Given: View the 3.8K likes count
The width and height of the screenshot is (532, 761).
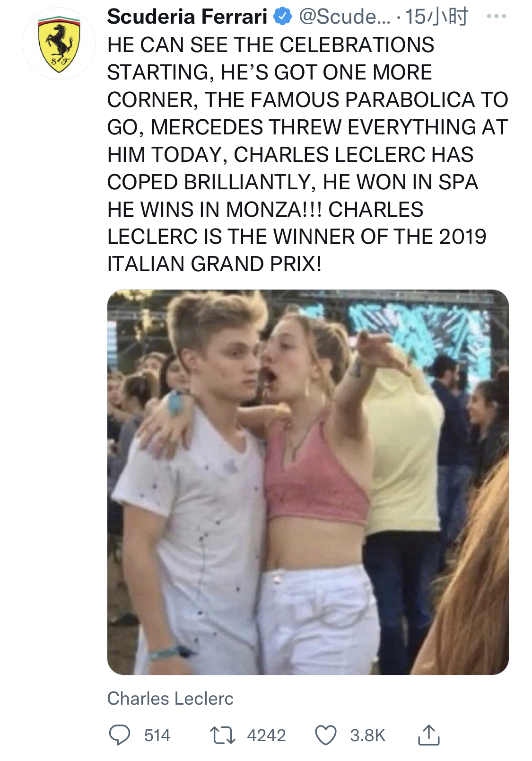Looking at the screenshot, I should tap(368, 735).
